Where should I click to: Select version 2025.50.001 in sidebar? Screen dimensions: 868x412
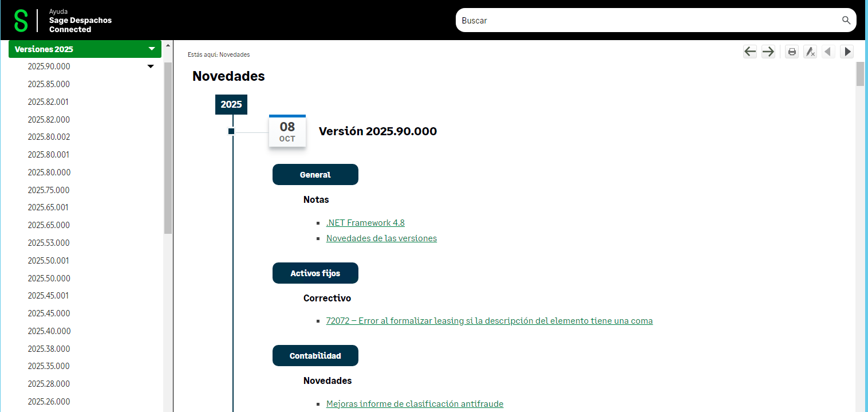(49, 261)
